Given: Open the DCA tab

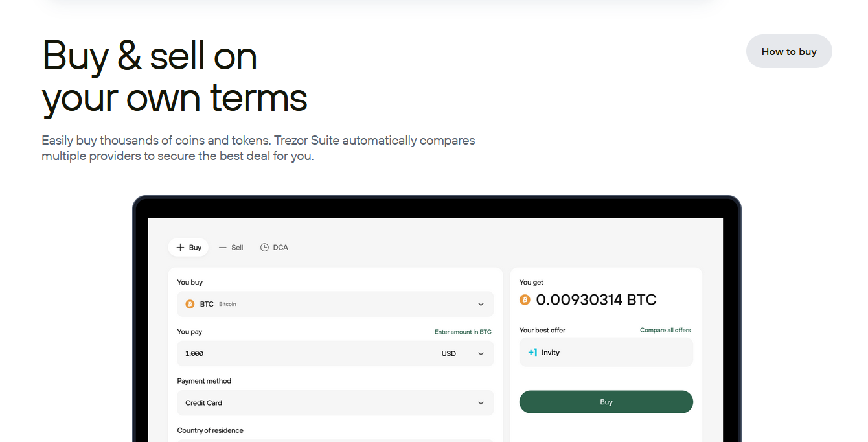Looking at the screenshot, I should [x=274, y=248].
